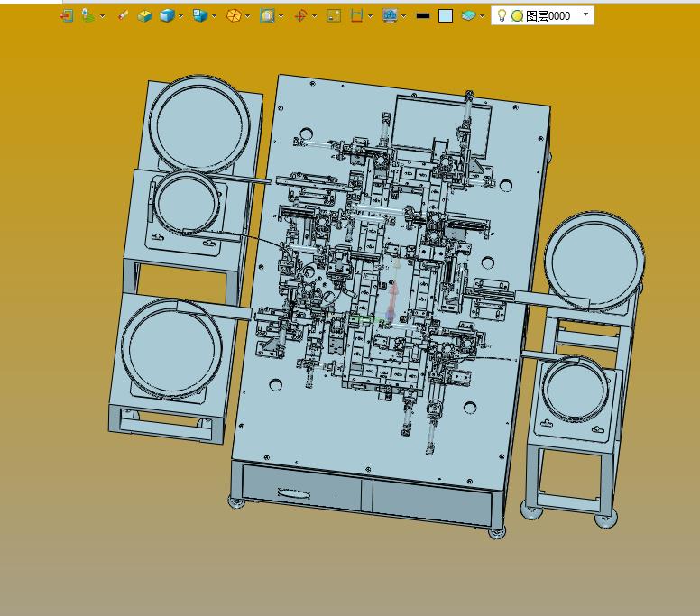Expand dropdown next to layer manager icon
This screenshot has height=616, width=700.
[482, 16]
